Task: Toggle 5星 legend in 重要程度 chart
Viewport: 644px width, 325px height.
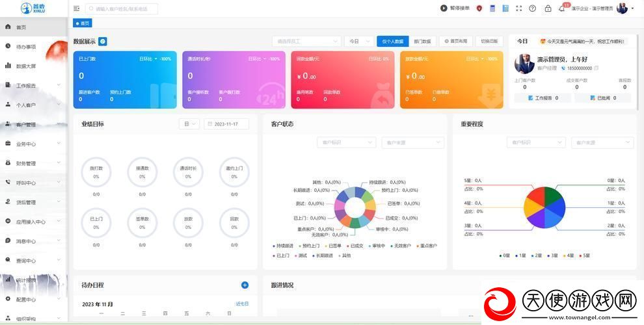Action: coord(584,255)
